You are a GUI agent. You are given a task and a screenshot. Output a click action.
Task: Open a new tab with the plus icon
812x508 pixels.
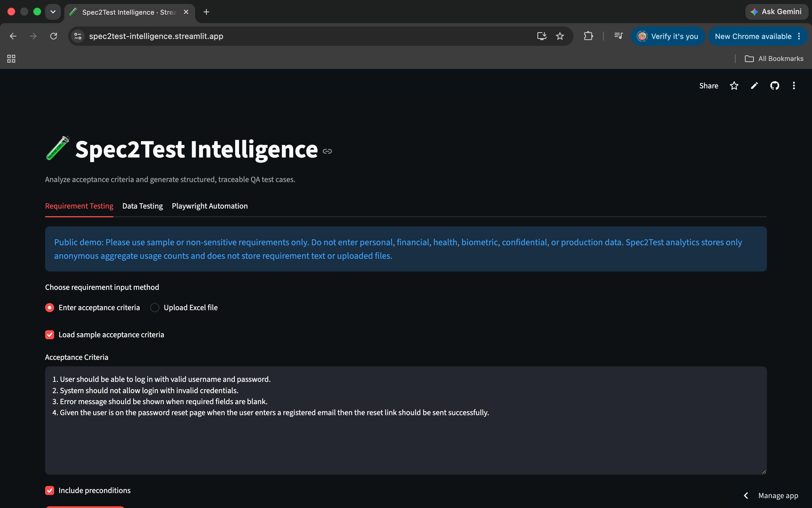[206, 12]
